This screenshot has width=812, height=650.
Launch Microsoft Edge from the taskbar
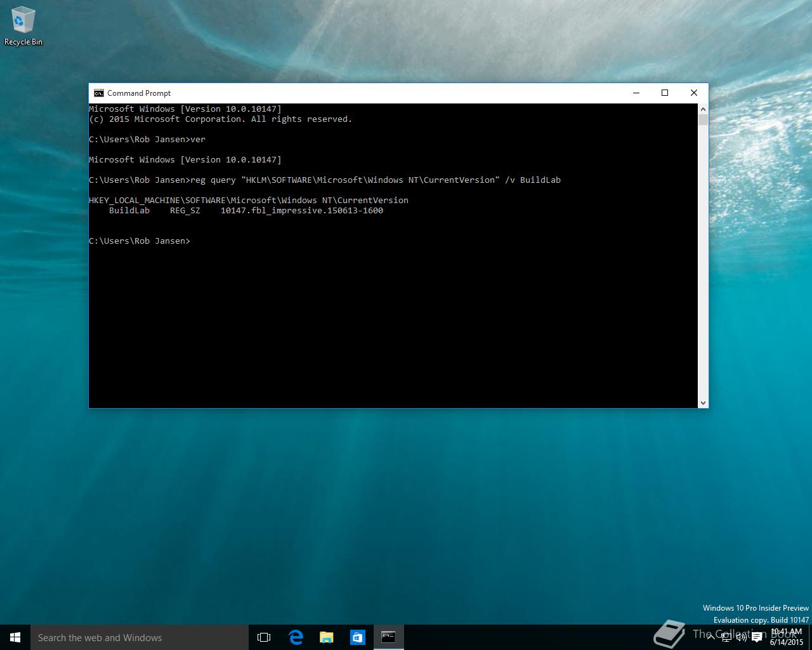(x=296, y=637)
